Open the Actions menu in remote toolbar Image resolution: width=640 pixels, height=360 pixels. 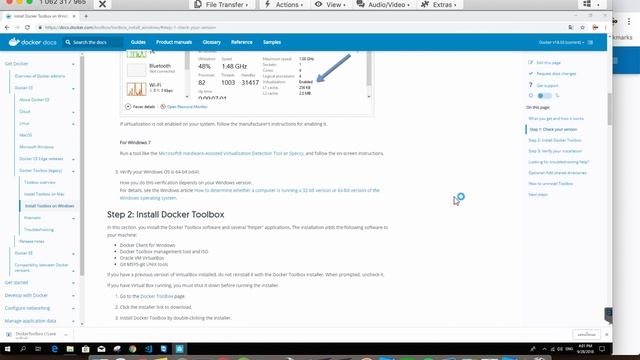pos(283,4)
